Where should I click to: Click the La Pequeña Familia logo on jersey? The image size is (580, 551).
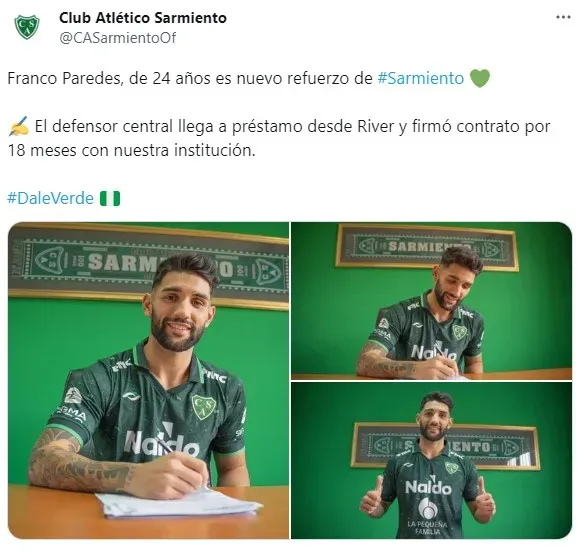click(428, 516)
